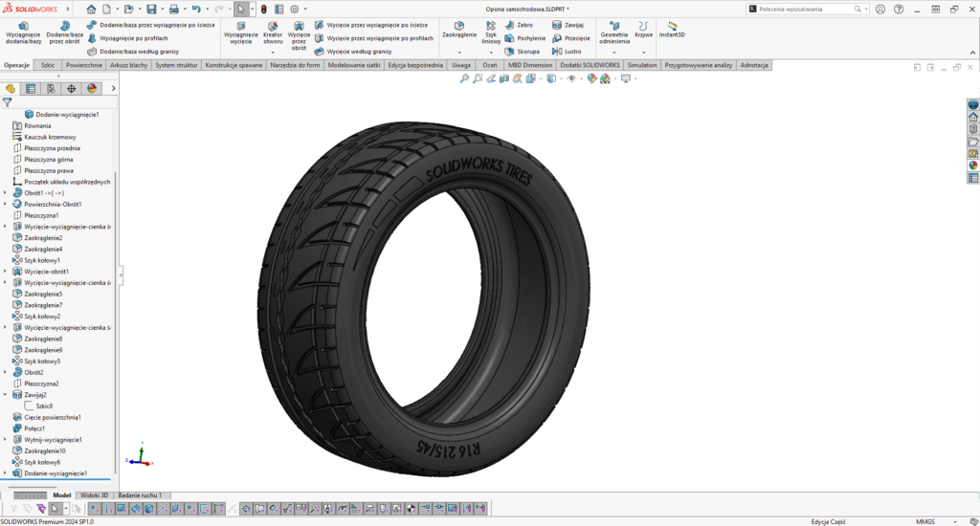980x526 pixels.
Task: Select Wycięcie przez obrót tool
Action: (x=299, y=35)
